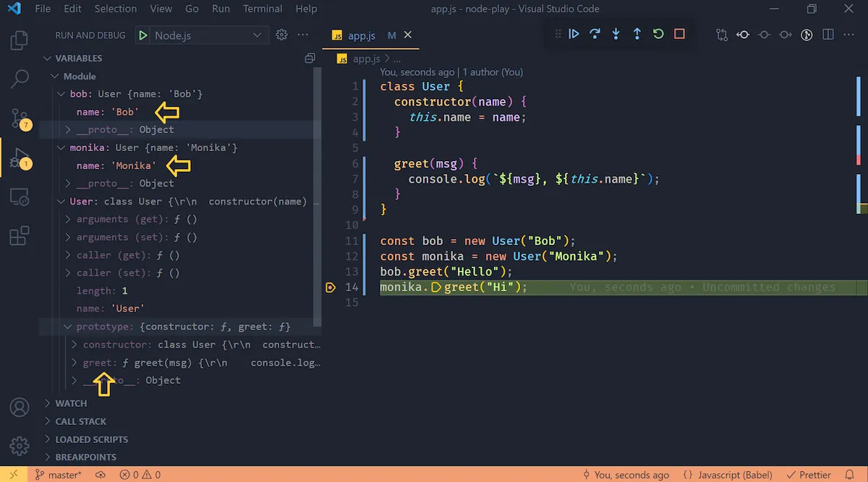Open the View menu
This screenshot has height=482, width=868.
pyautogui.click(x=161, y=9)
